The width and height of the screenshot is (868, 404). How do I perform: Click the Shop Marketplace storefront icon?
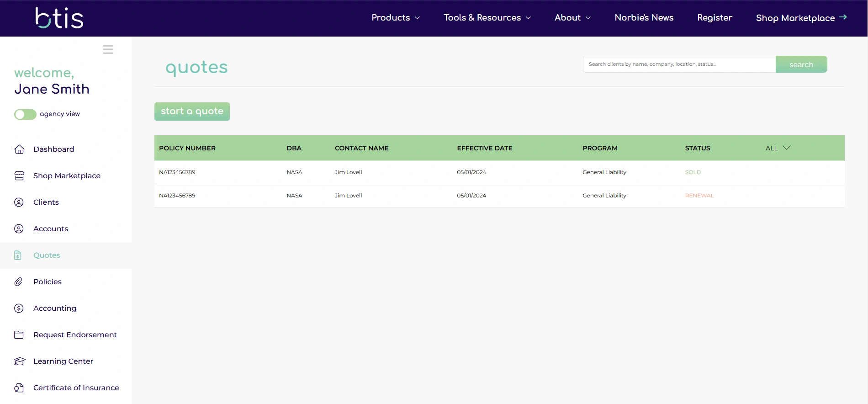tap(19, 176)
